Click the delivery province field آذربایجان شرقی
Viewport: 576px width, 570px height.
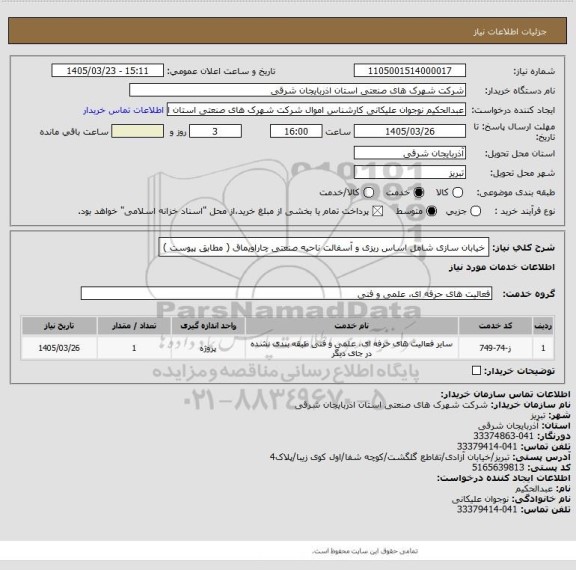coord(410,153)
